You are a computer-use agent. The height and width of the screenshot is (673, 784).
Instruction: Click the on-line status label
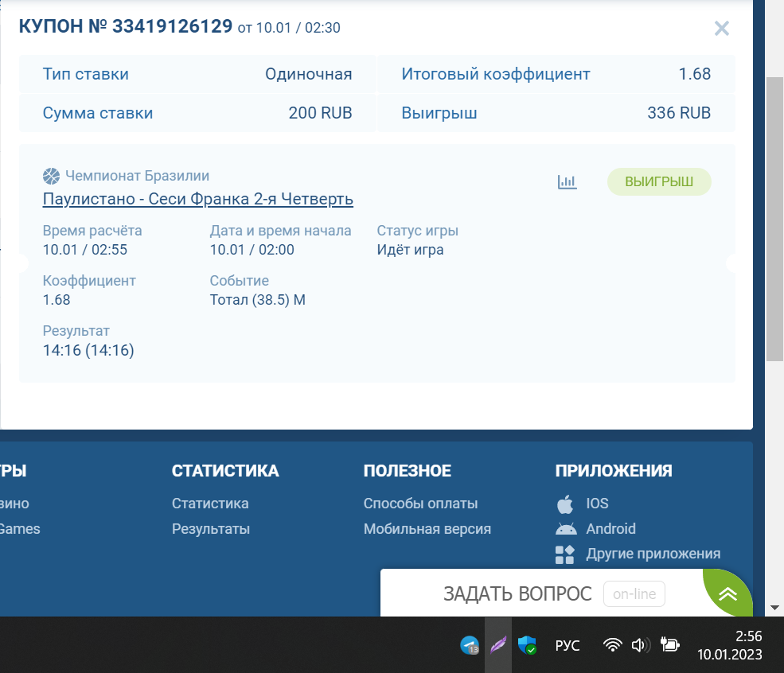634,593
